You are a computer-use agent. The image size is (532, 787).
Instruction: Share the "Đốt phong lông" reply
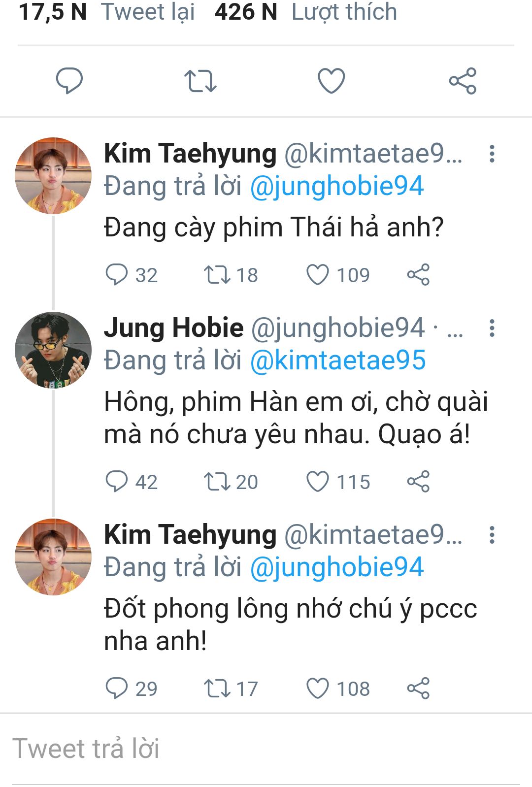pos(418,689)
